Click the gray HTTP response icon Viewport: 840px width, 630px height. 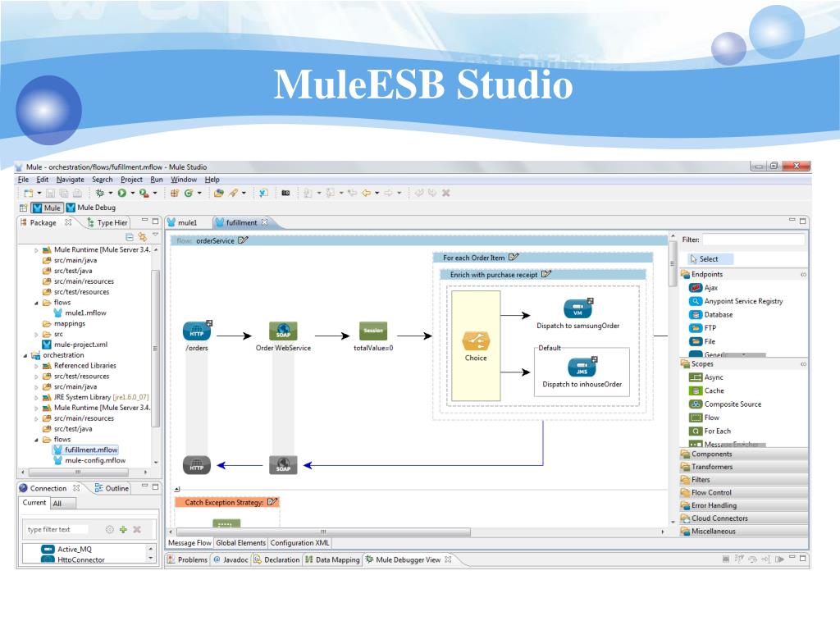[x=197, y=465]
